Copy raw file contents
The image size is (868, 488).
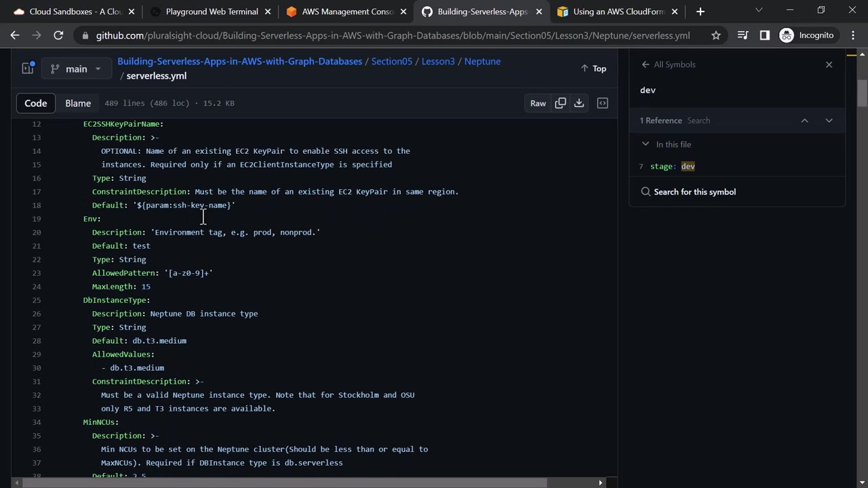pos(560,103)
